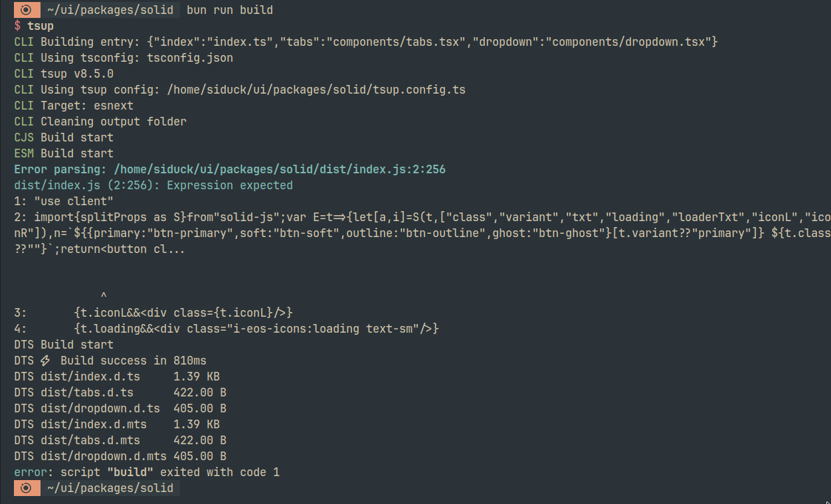Click the top prompt's circular distro icon
The height and width of the screenshot is (504, 831).
[27, 10]
